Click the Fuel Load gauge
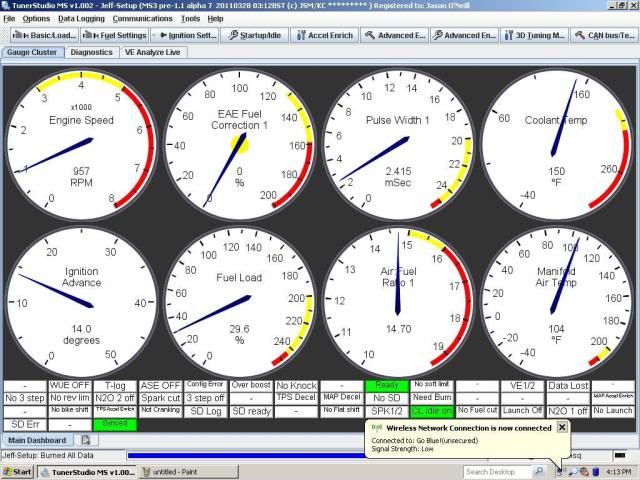The height and width of the screenshot is (480, 640). click(x=240, y=302)
